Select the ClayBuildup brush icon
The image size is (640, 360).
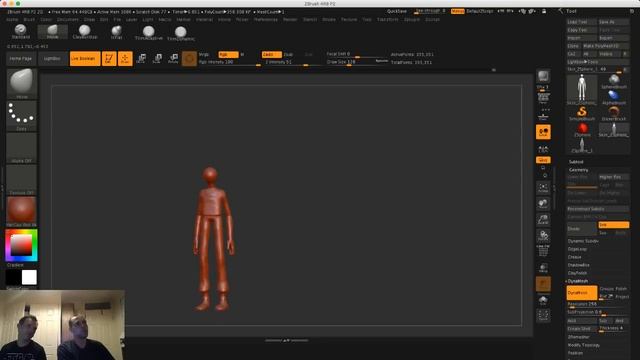85,31
